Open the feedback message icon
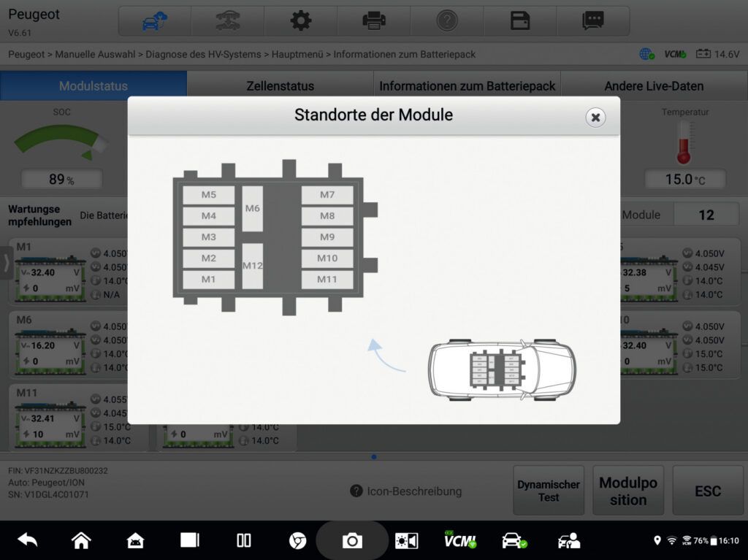This screenshot has height=560, width=748. [592, 21]
